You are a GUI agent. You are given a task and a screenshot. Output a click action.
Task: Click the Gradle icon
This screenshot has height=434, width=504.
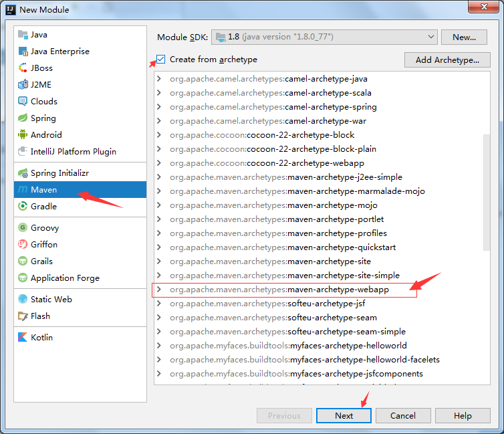click(23, 206)
